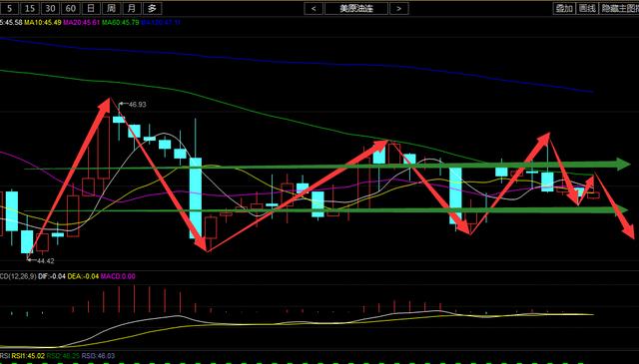Select the weekly (周) chart period
639x364 pixels.
[x=111, y=8]
